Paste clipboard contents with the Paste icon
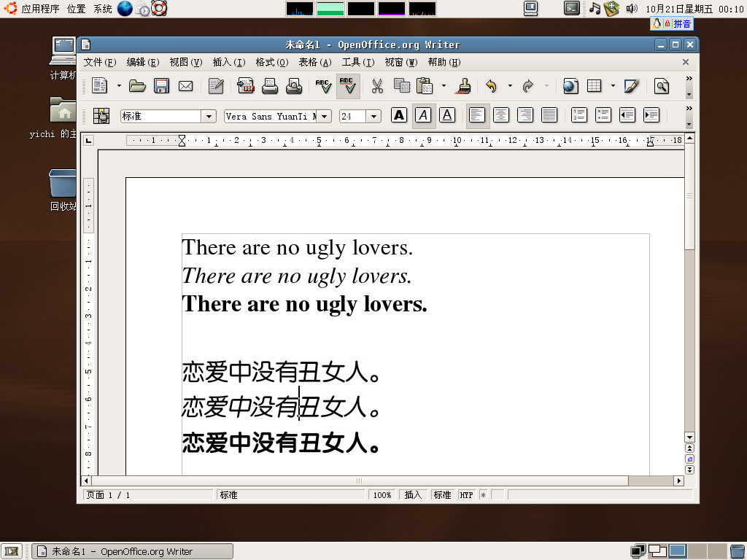This screenshot has height=560, width=747. (425, 86)
